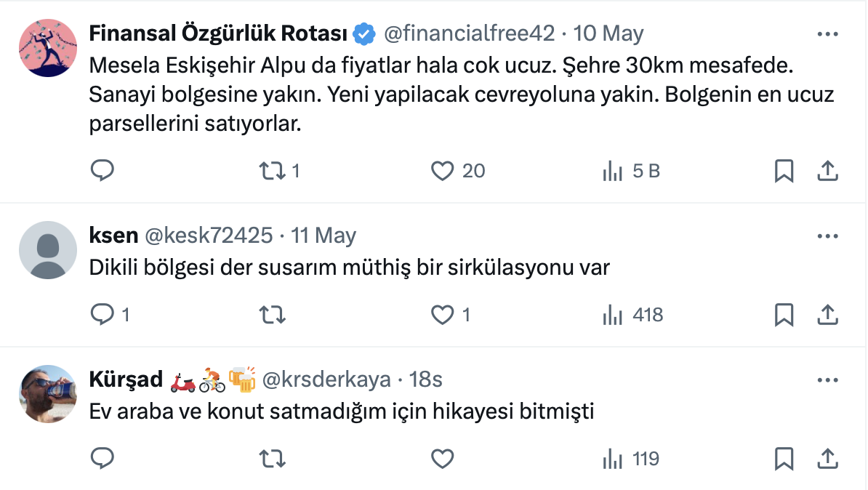Reply to ksen's Dikili tweet

coord(103,315)
